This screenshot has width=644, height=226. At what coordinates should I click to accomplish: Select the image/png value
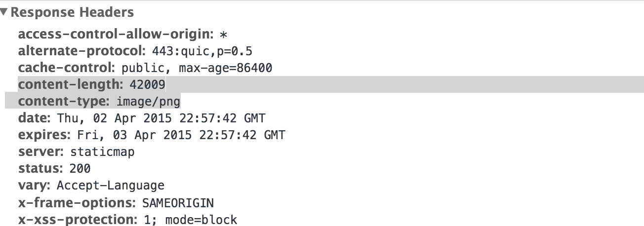point(148,102)
